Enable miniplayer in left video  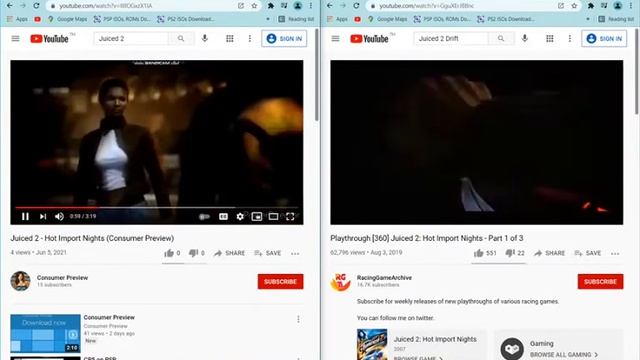tap(257, 216)
